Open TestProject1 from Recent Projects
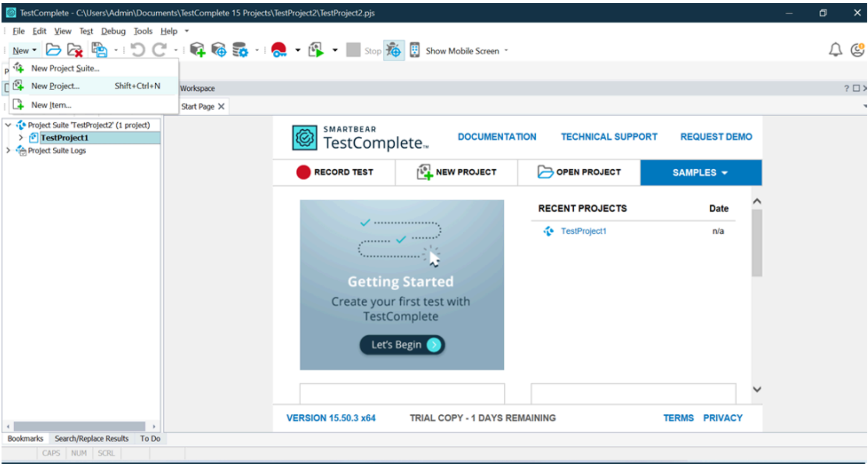Image resolution: width=868 pixels, height=464 pixels. pos(583,231)
